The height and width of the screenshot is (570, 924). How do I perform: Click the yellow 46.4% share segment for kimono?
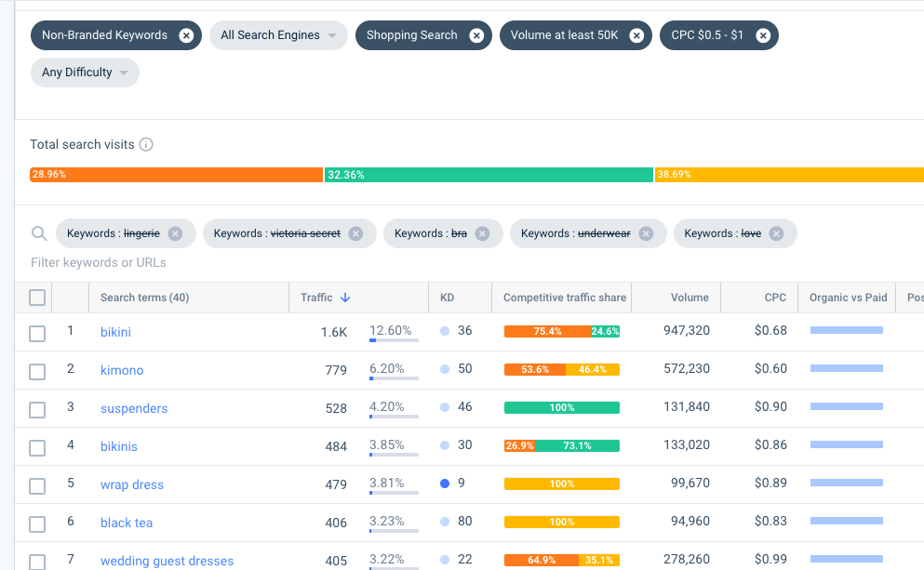(x=593, y=370)
